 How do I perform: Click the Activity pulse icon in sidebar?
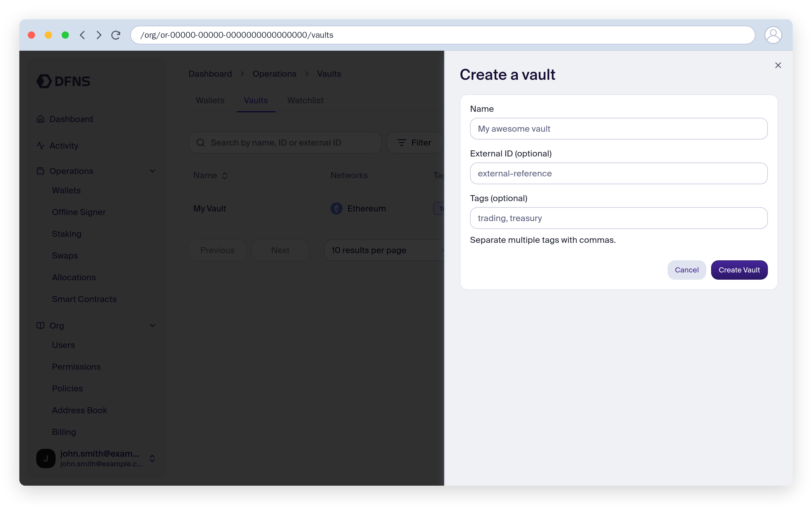tap(40, 146)
